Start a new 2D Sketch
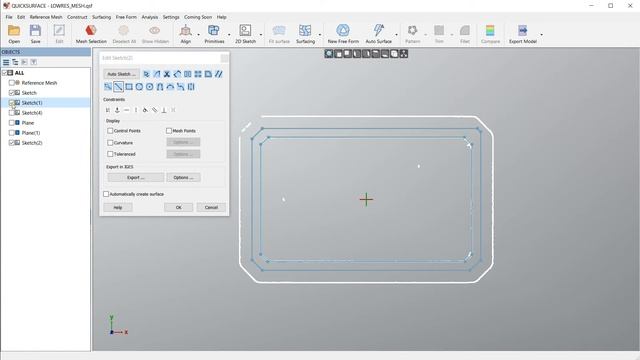Image resolution: width=640 pixels, height=360 pixels. (x=245, y=33)
